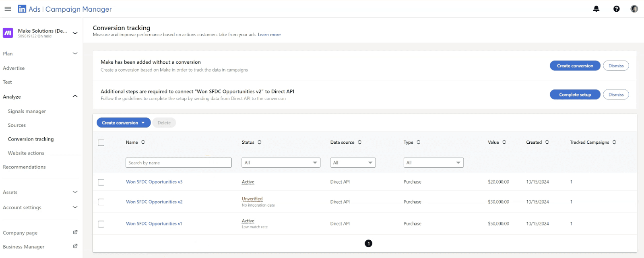Click Company page external link icon
The image size is (644, 258).
coord(75,232)
